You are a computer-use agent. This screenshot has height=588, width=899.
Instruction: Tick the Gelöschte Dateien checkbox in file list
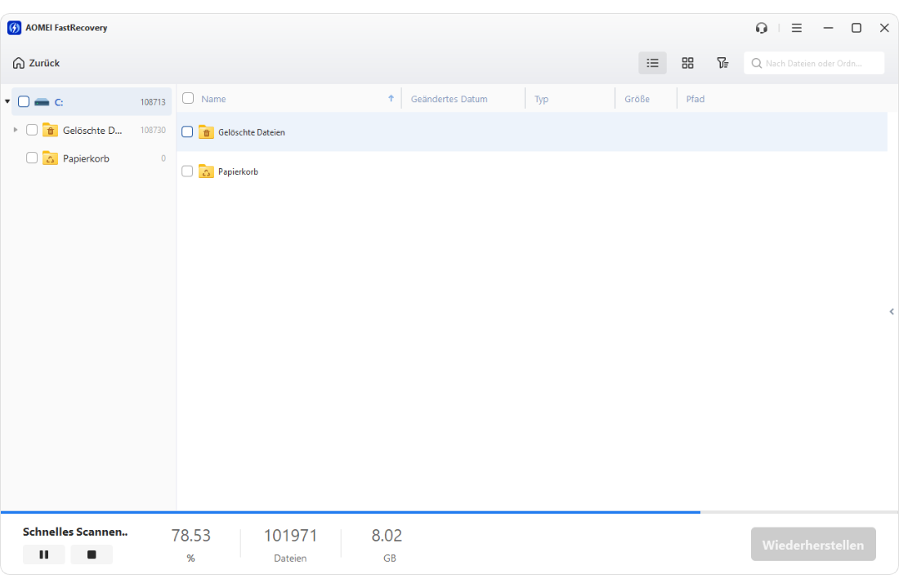click(x=187, y=131)
